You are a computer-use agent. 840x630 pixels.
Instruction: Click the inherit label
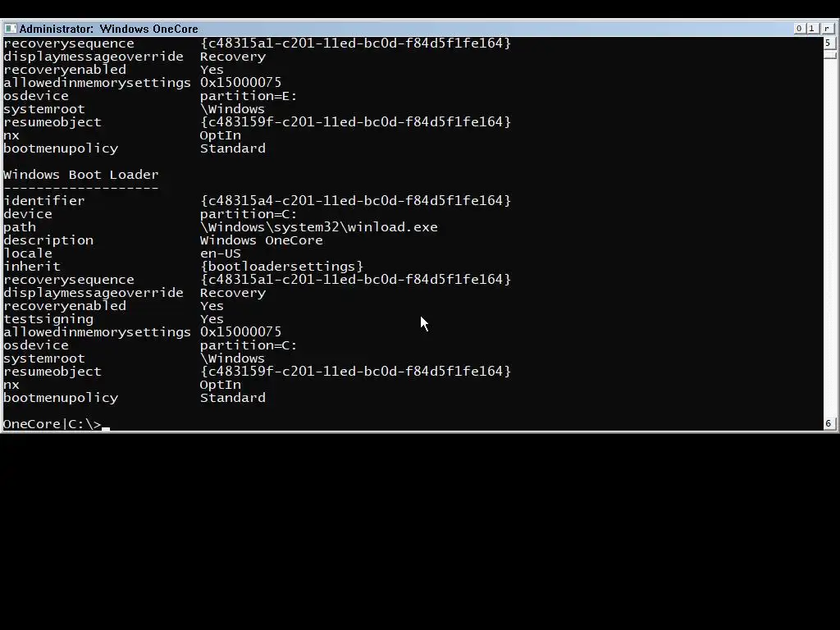tap(32, 267)
